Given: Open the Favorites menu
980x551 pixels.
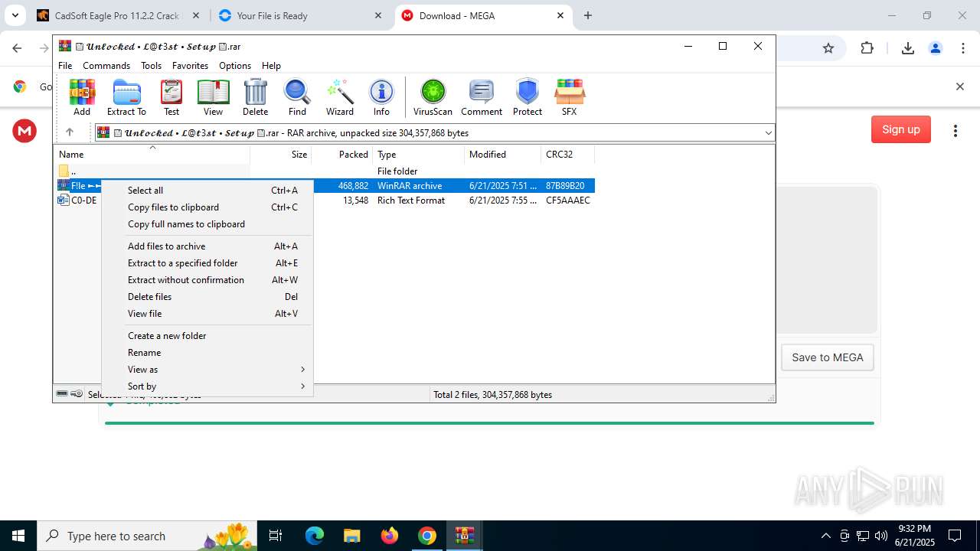Looking at the screenshot, I should [x=190, y=66].
